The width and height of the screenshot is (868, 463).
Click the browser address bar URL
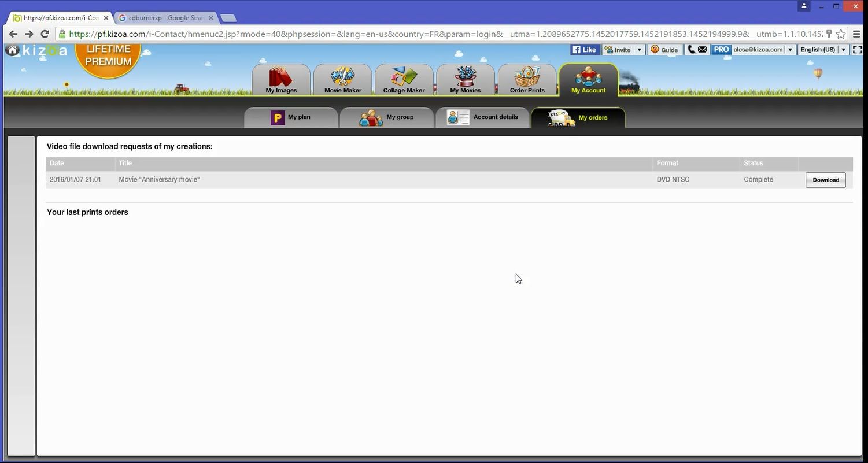tap(445, 34)
